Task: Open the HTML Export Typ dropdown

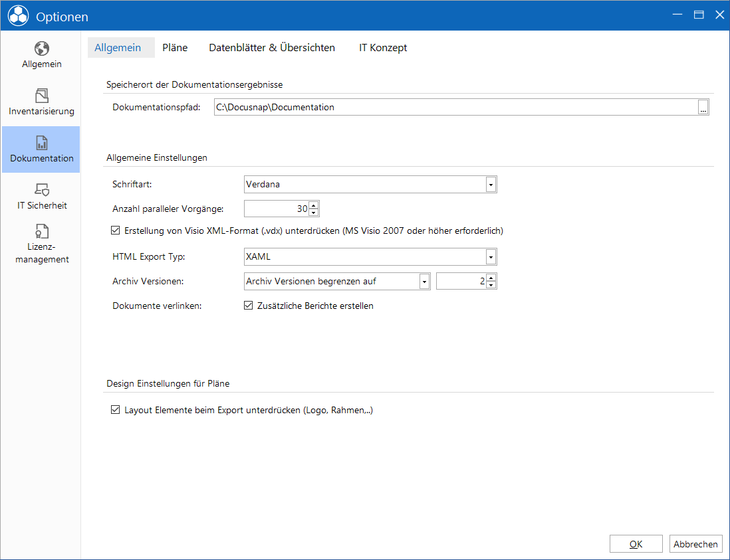Action: click(x=491, y=256)
